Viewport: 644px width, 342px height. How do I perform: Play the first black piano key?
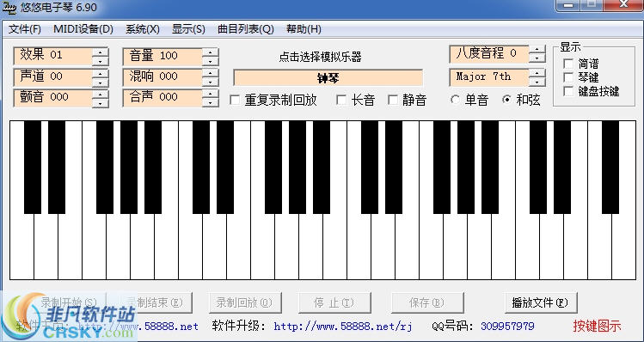click(33, 167)
